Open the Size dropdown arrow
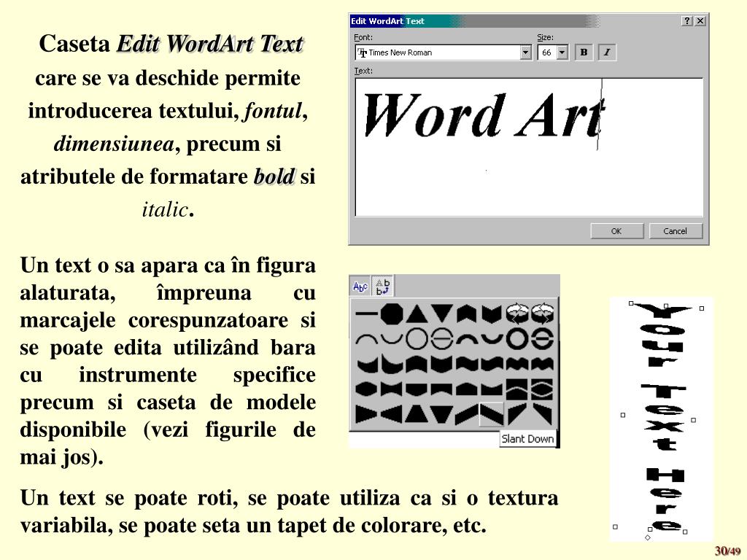The image size is (747, 560). pyautogui.click(x=562, y=52)
